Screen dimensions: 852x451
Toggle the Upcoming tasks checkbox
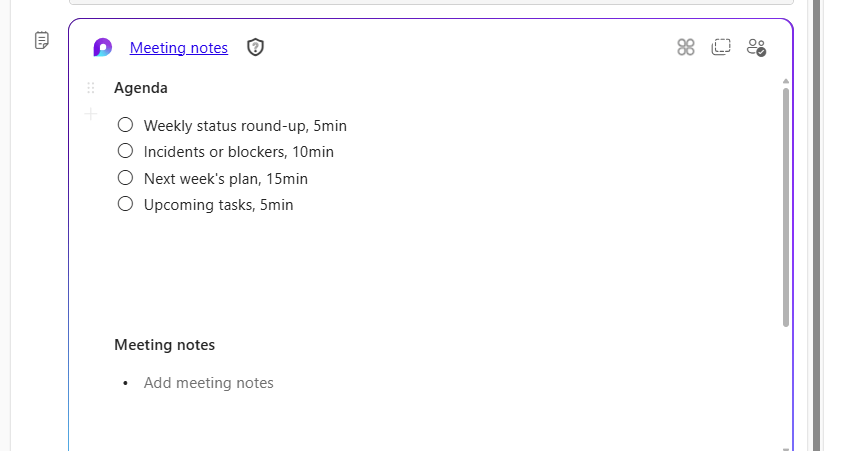(x=125, y=204)
